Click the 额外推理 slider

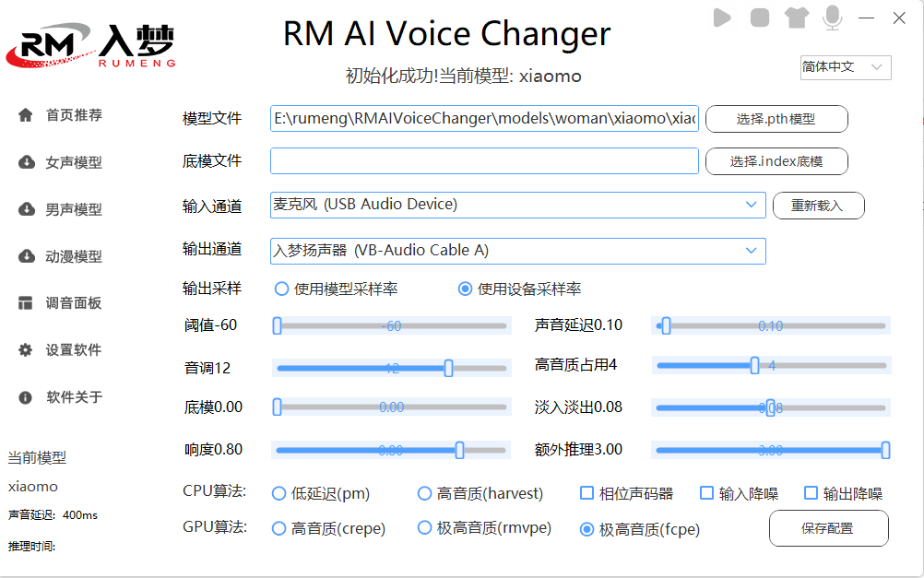[771, 451]
